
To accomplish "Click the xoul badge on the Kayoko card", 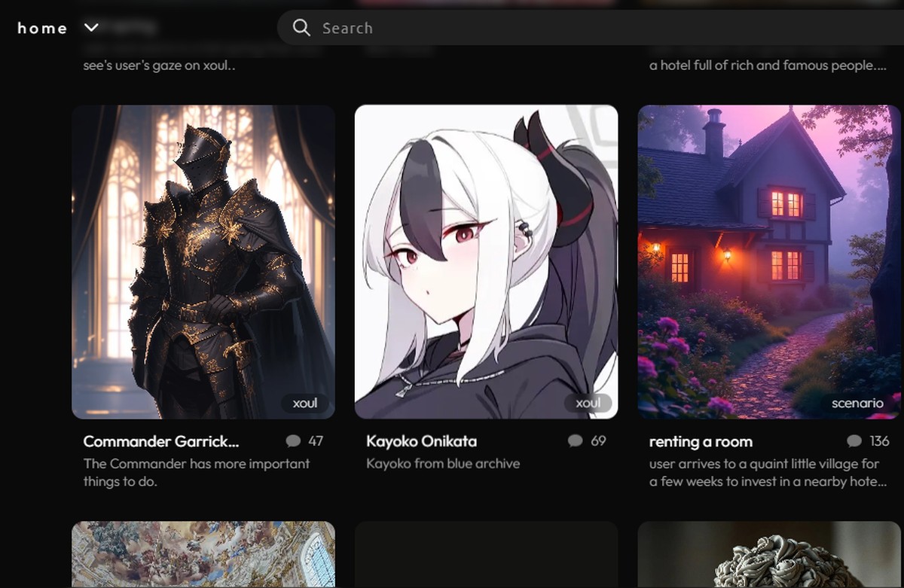I will [x=588, y=403].
